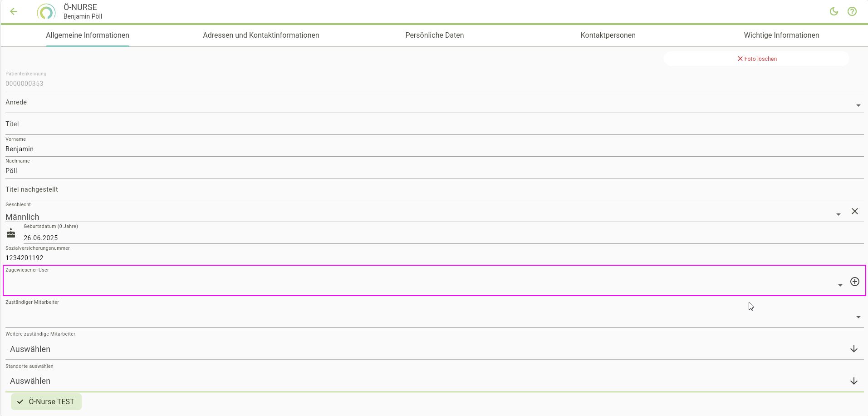Open the Geschlecht dropdown arrow
Image resolution: width=868 pixels, height=416 pixels.
(838, 214)
